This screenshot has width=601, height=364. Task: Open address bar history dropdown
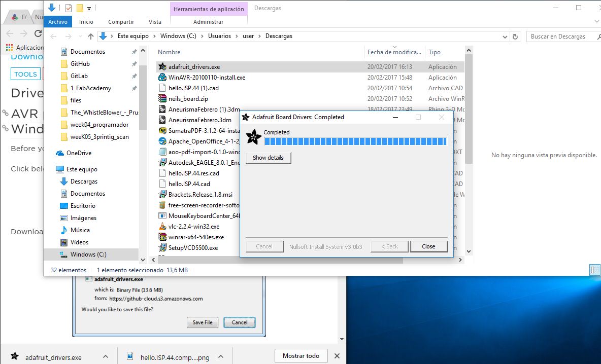point(505,37)
